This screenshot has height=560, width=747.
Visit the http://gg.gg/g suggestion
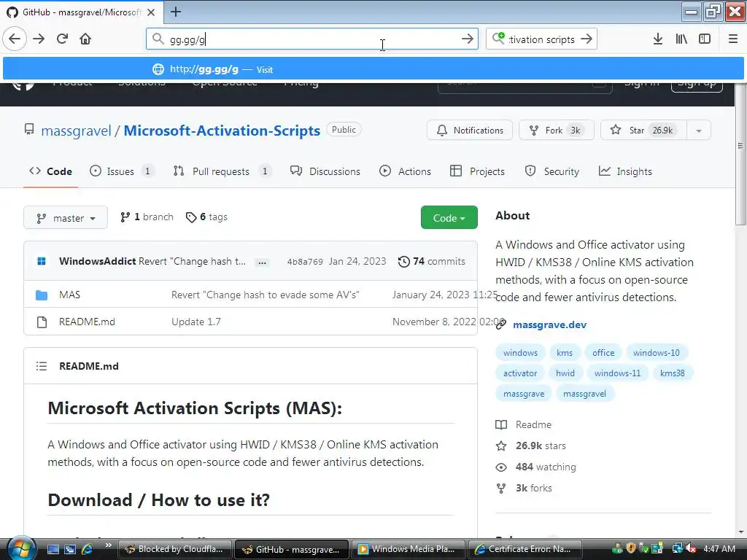click(373, 69)
